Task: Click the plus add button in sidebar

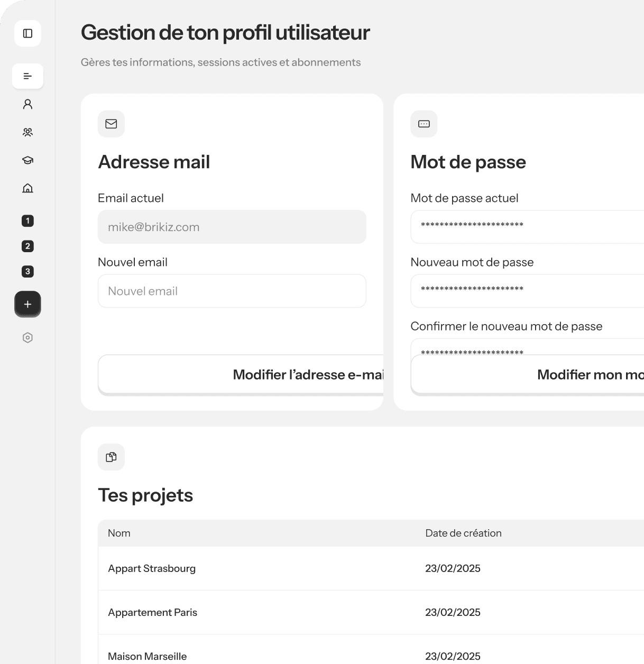Action: 27,304
